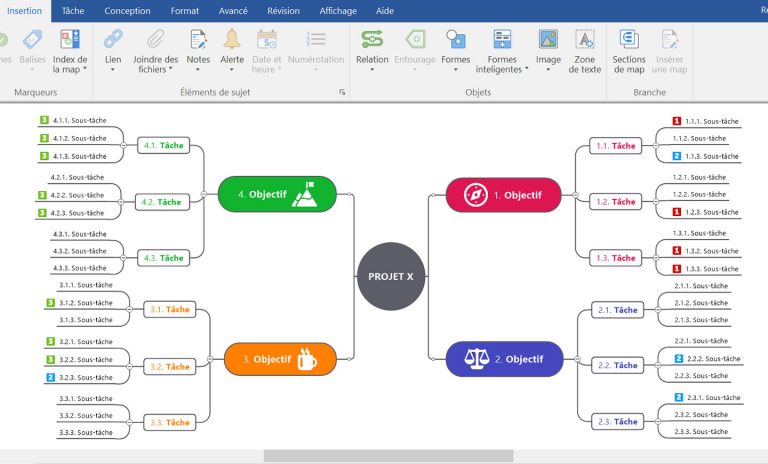Viewport: 768px width, 464px height.
Task: Click the horizontal scrollbar thumb
Action: click(x=388, y=455)
